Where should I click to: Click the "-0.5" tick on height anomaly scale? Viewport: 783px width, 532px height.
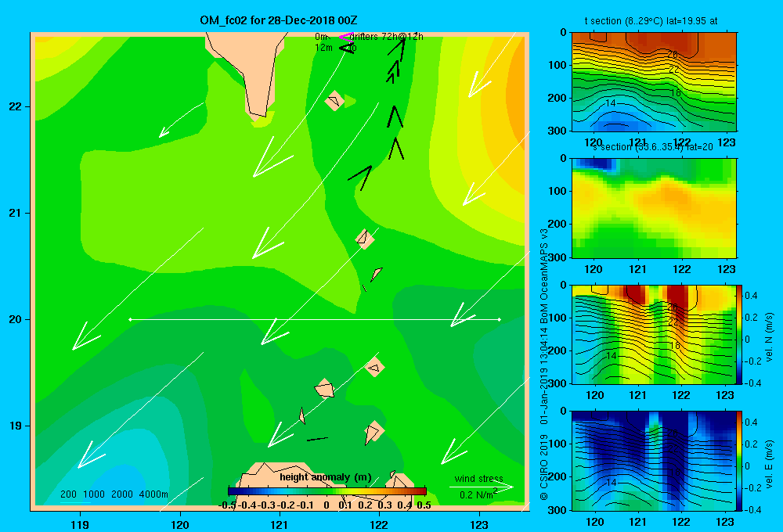[x=227, y=505]
